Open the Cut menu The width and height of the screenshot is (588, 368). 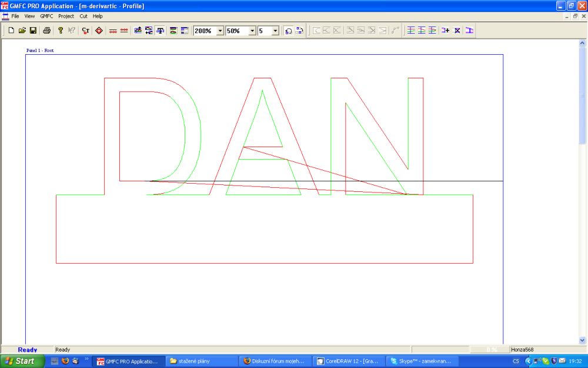tap(83, 16)
